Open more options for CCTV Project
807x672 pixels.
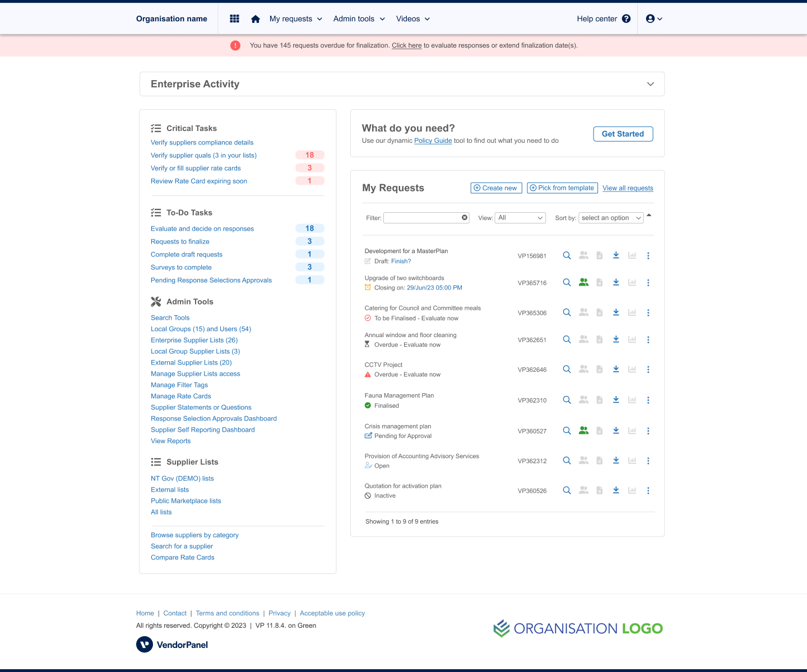[x=648, y=369]
